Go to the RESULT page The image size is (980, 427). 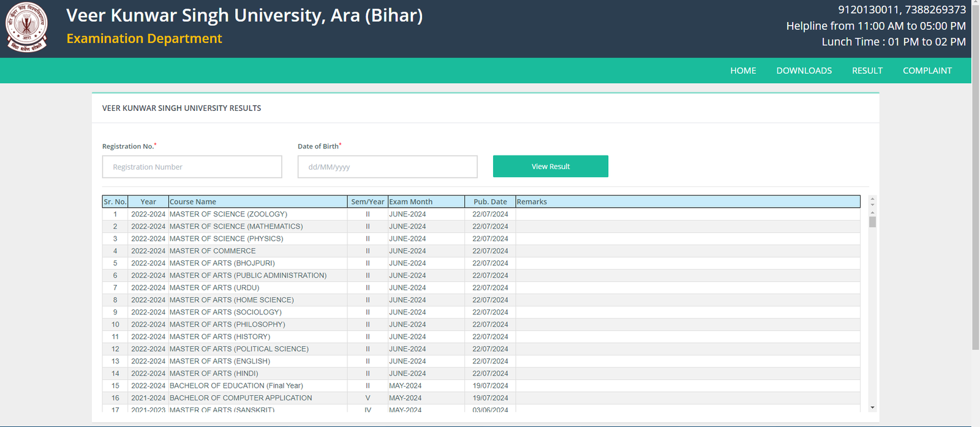867,70
